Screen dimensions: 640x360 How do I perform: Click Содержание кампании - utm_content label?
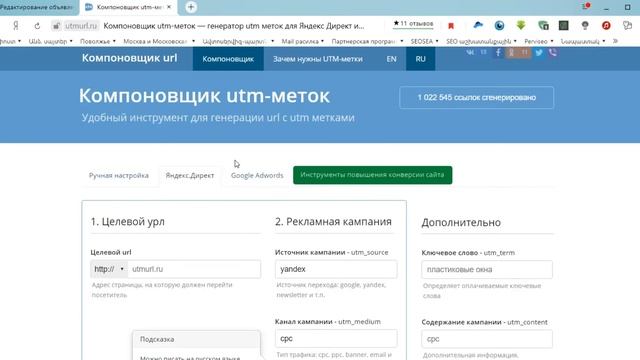(x=484, y=322)
